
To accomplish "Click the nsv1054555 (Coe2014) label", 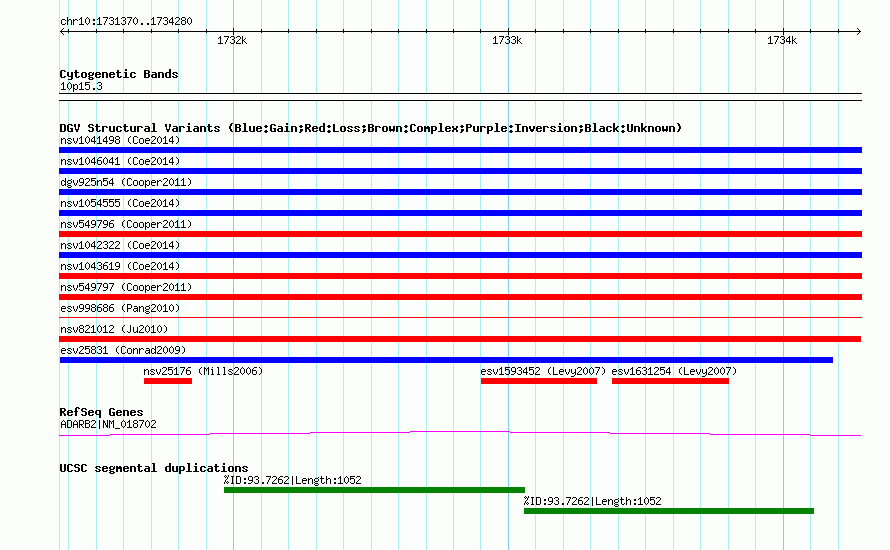I will 120,203.
